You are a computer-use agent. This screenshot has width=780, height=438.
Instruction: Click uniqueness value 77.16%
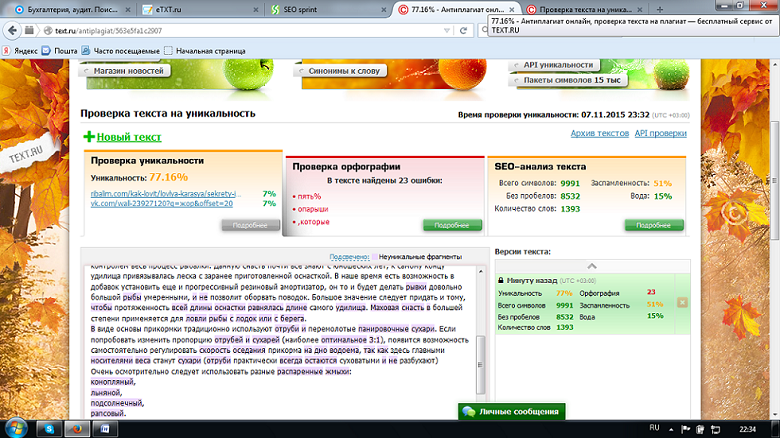[169, 177]
